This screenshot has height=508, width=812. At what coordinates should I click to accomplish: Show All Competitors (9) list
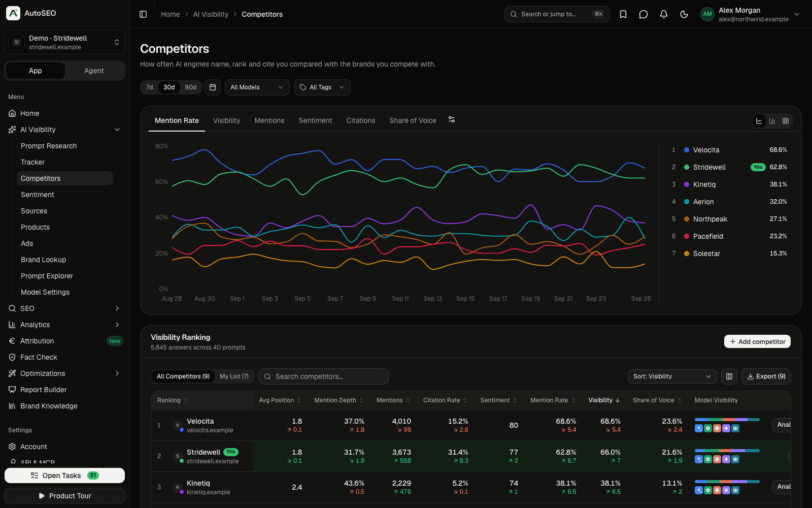click(x=183, y=376)
